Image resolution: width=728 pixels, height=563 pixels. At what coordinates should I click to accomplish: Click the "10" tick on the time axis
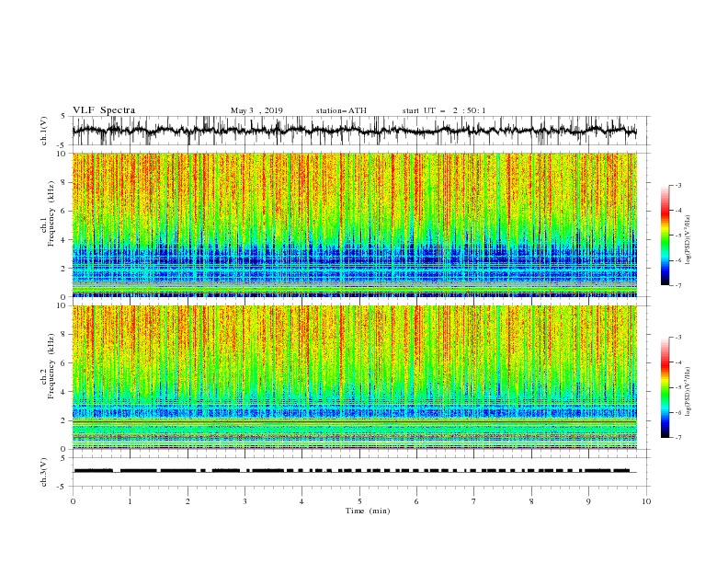click(646, 501)
